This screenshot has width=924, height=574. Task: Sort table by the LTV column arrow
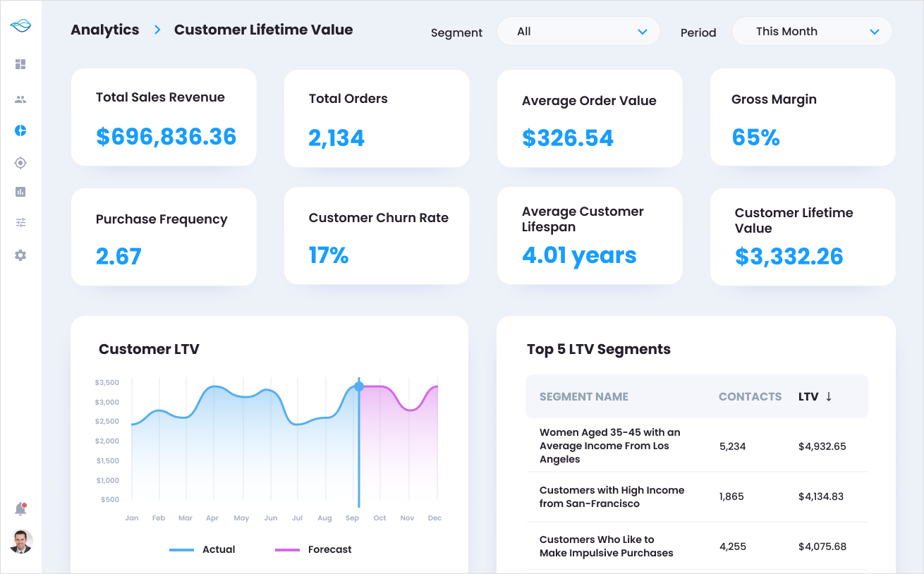click(x=829, y=396)
